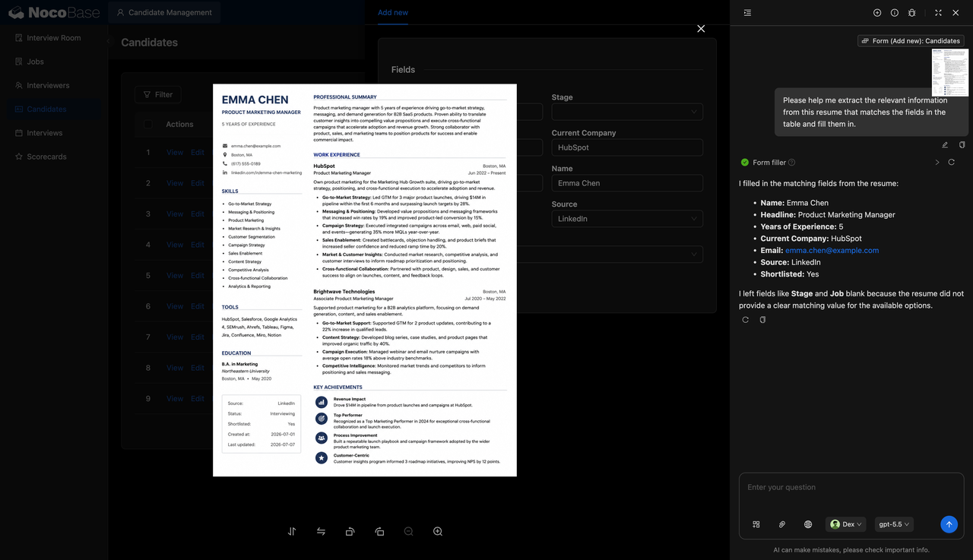Toggle the select-all checkbox in table header
The width and height of the screenshot is (973, 560).
(x=148, y=125)
